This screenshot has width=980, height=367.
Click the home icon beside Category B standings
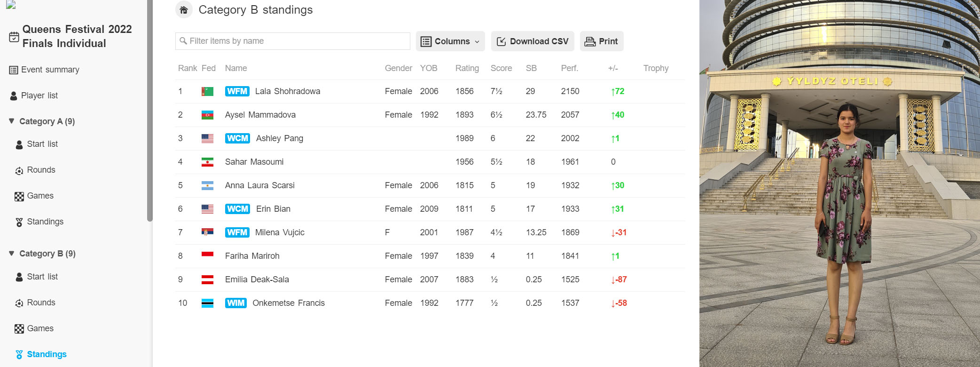(x=184, y=10)
